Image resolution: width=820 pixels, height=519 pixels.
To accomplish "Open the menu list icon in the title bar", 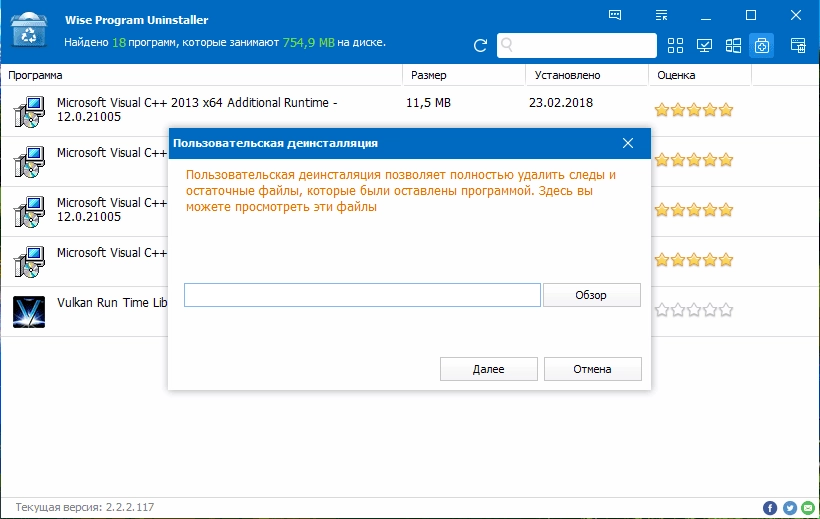I will coord(662,15).
